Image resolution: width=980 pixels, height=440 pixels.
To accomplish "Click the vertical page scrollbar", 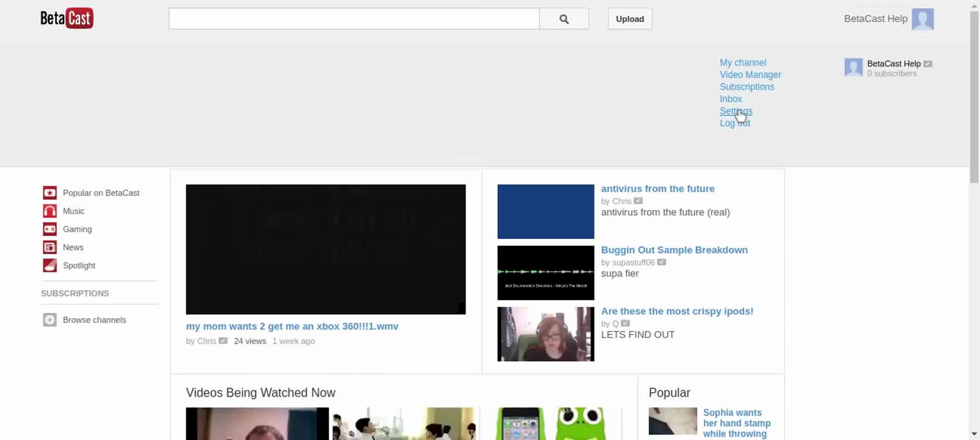I will coord(975,97).
